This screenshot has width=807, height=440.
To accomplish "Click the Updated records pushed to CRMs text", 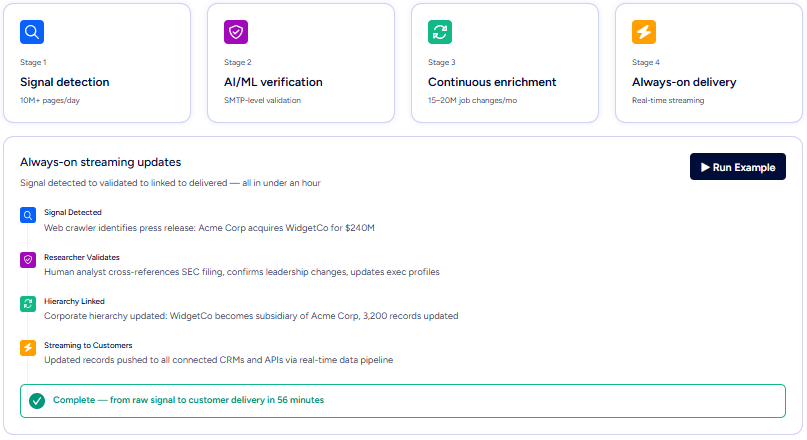I will click(219, 360).
